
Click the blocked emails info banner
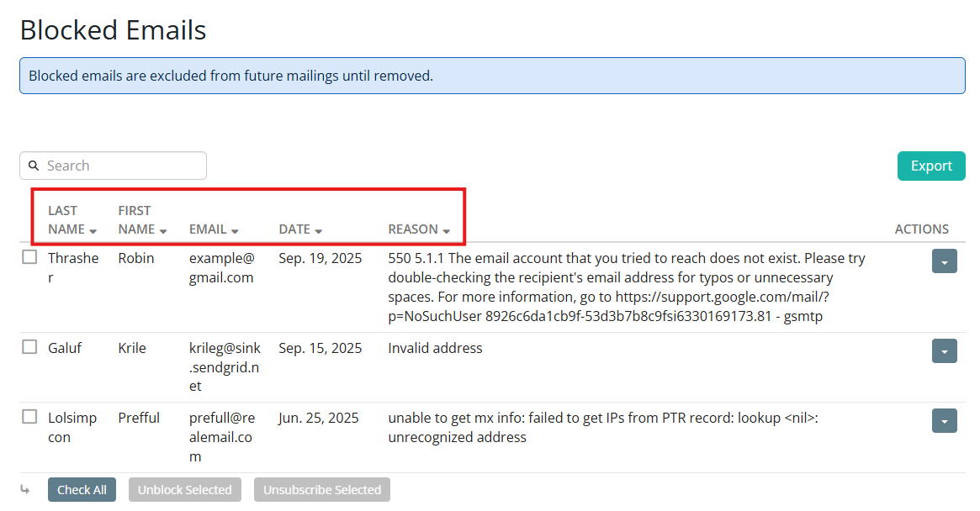tap(491, 76)
